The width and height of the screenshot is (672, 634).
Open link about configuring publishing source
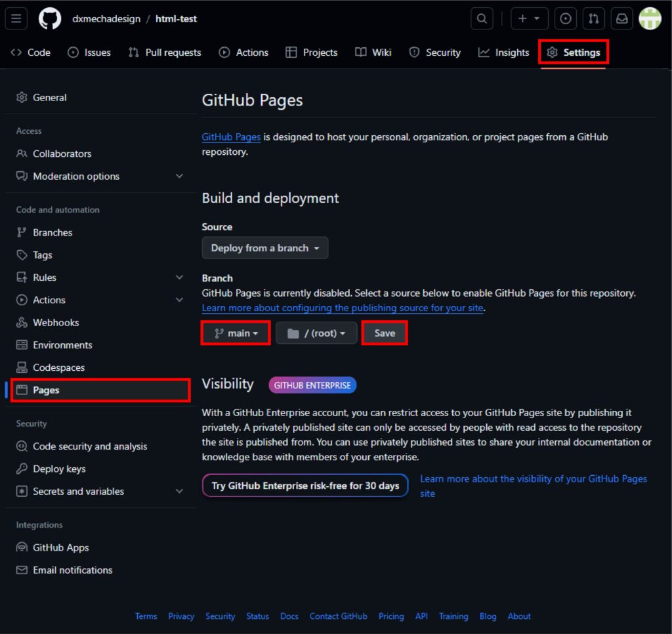pyautogui.click(x=343, y=308)
